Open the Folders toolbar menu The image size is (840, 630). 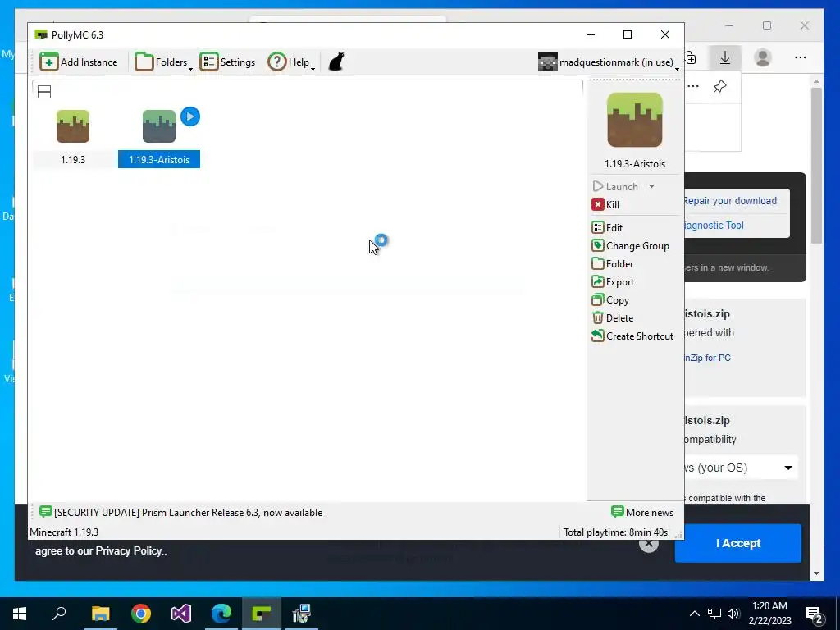click(163, 62)
